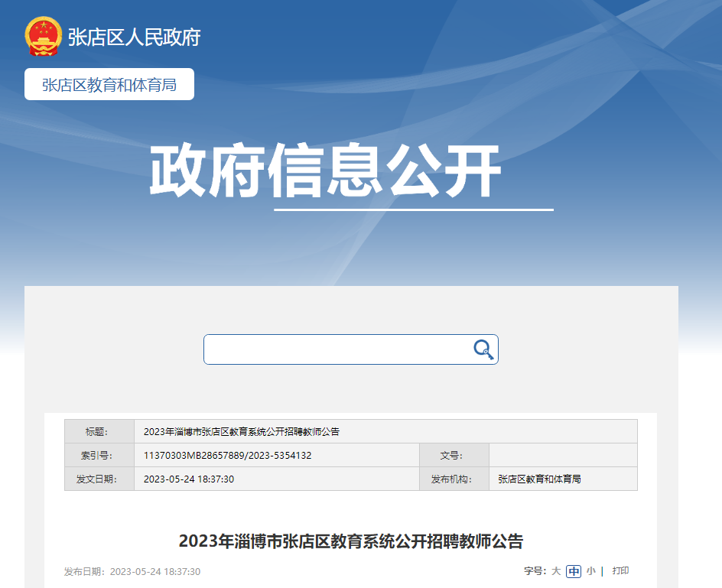Select the 发布机构 value 张店区教育和体育局
Screen dimensions: 722x588
coord(540,479)
